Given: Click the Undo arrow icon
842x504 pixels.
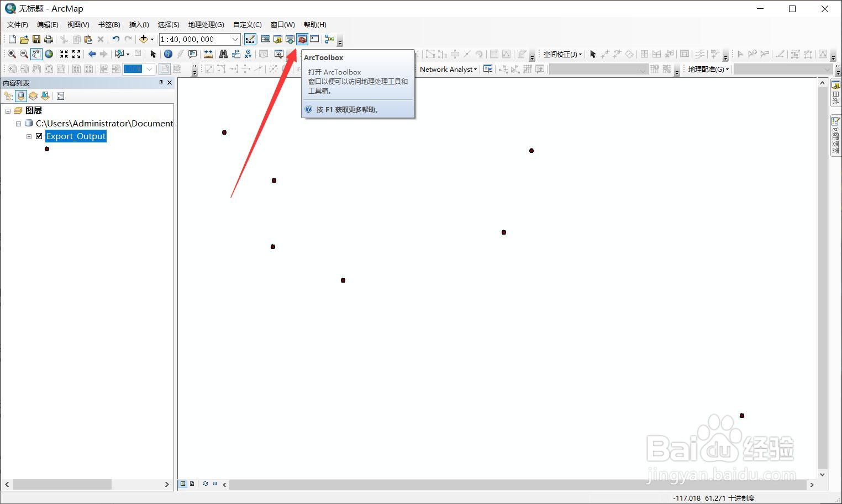Looking at the screenshot, I should 115,39.
